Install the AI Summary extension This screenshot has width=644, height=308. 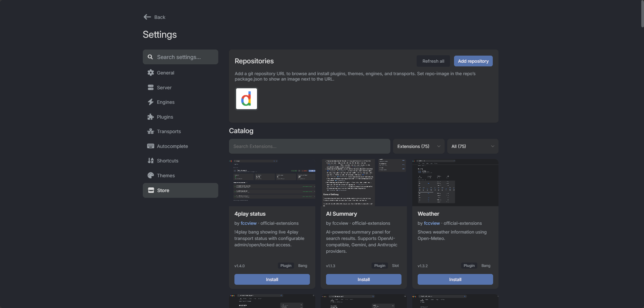364,279
